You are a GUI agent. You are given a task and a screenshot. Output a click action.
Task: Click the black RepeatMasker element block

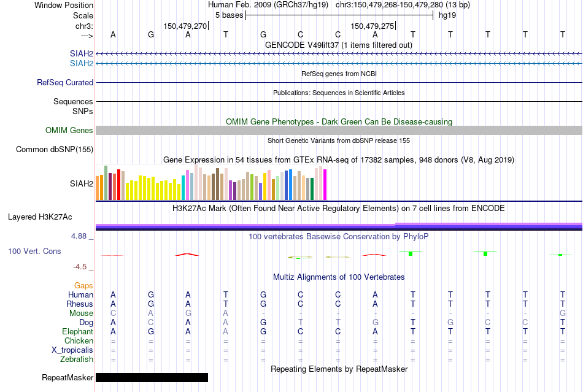coord(152,377)
